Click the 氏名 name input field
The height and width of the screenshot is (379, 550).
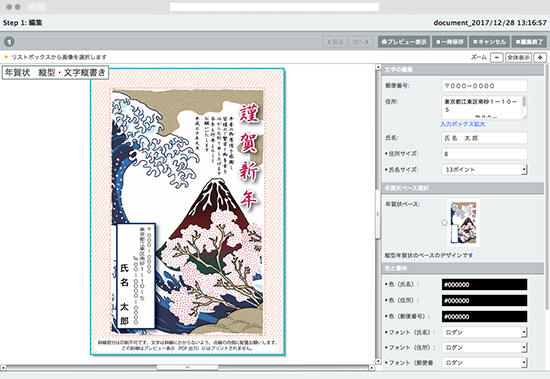coord(484,138)
